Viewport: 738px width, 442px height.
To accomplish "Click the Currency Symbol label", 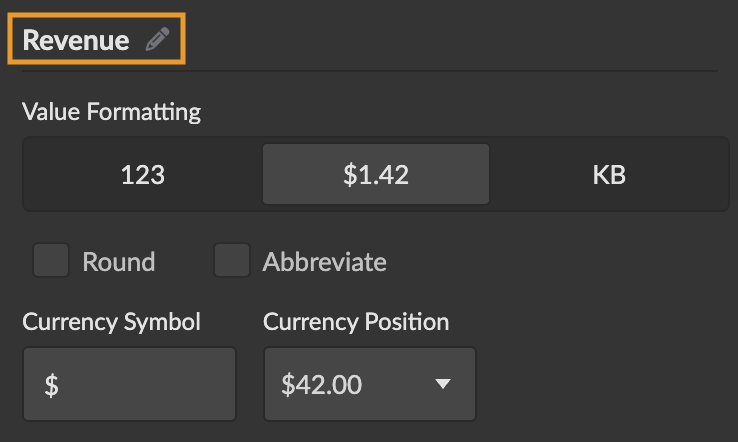I will pyautogui.click(x=111, y=322).
